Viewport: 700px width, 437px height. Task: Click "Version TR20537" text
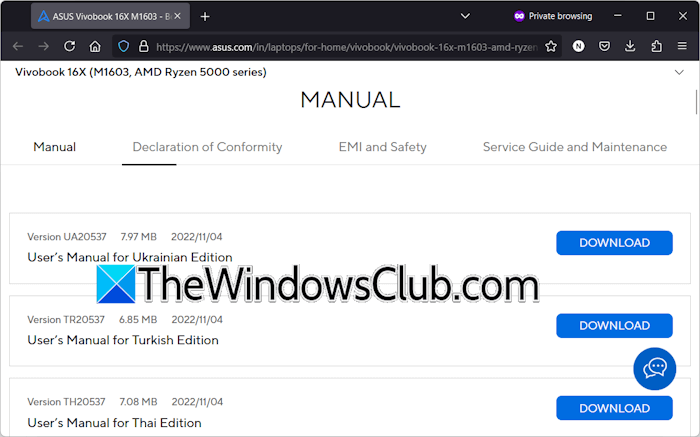[x=66, y=320]
